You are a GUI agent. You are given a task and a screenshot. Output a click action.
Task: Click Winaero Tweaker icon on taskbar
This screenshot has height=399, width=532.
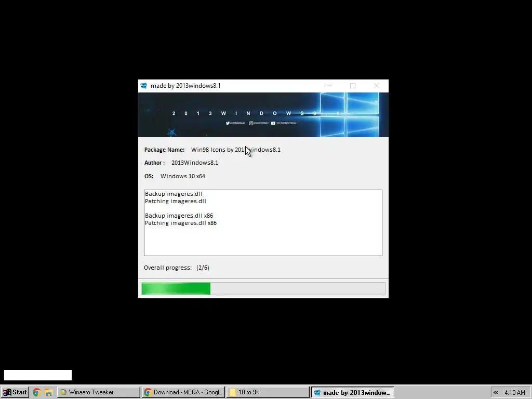tap(63, 392)
